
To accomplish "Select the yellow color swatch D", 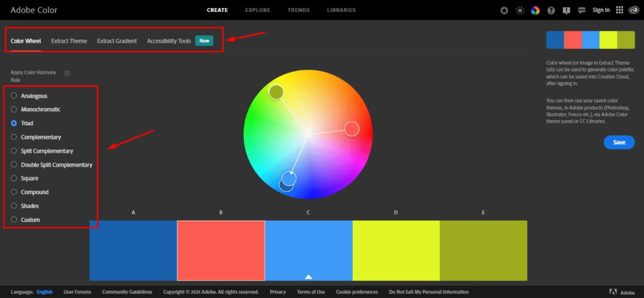I will pyautogui.click(x=396, y=250).
